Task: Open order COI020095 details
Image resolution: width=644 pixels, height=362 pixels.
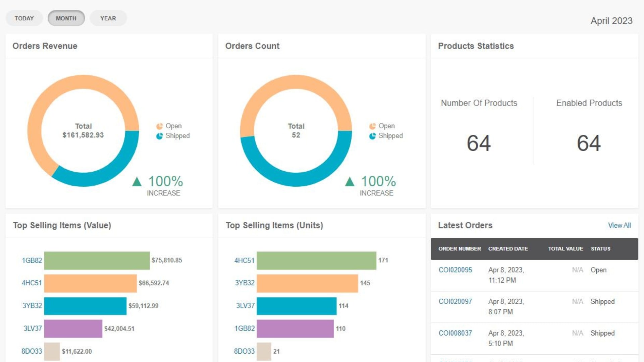Action: (x=455, y=270)
